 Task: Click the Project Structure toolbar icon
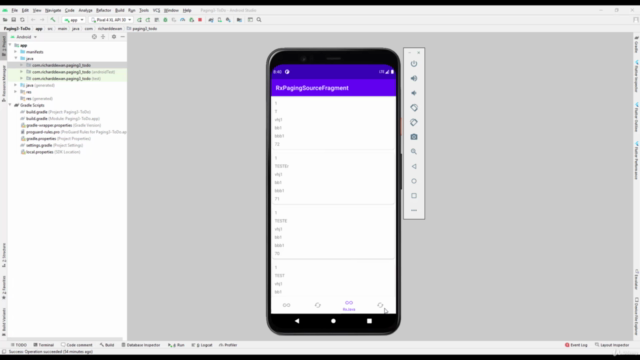point(239,20)
